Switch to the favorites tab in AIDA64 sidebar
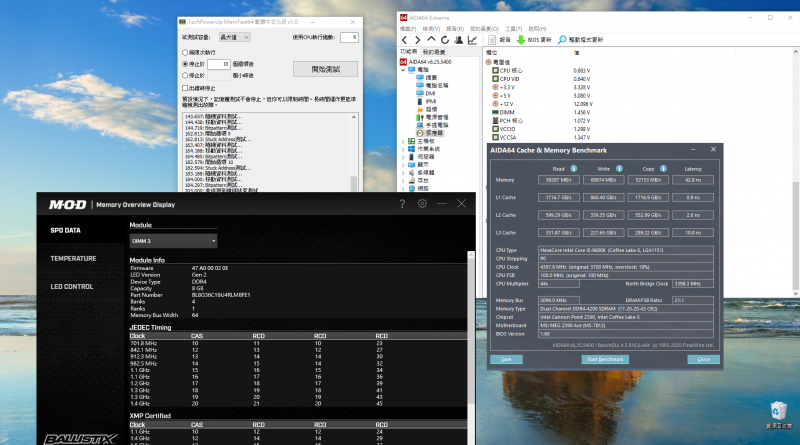 point(434,52)
